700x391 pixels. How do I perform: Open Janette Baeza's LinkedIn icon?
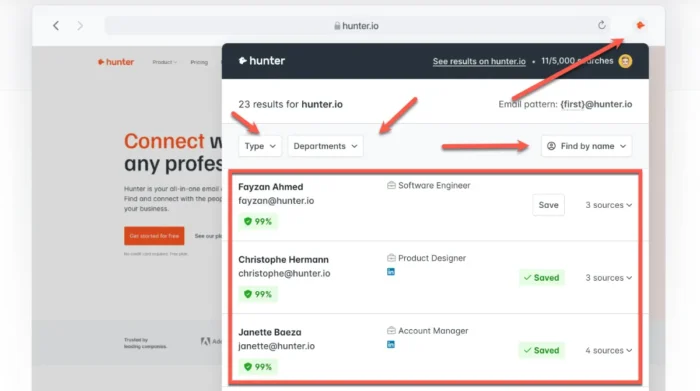point(391,344)
